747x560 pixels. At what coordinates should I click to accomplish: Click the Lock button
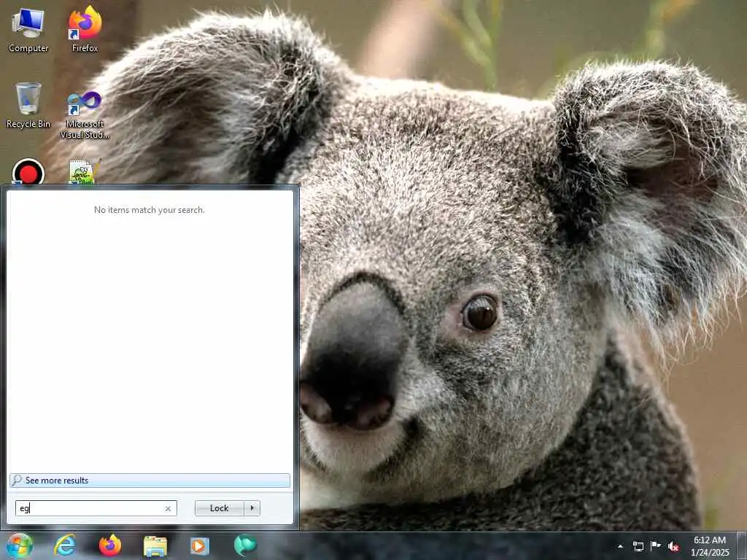pyautogui.click(x=219, y=508)
